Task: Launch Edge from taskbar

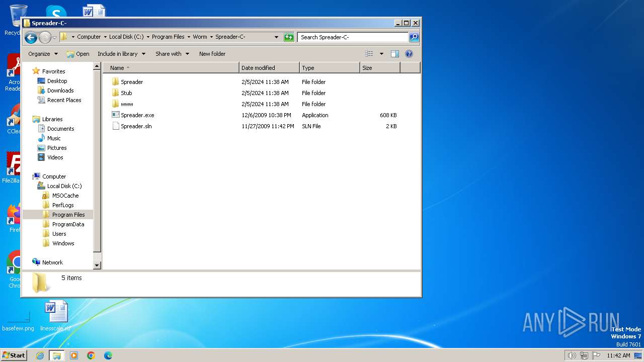Action: [x=108, y=355]
